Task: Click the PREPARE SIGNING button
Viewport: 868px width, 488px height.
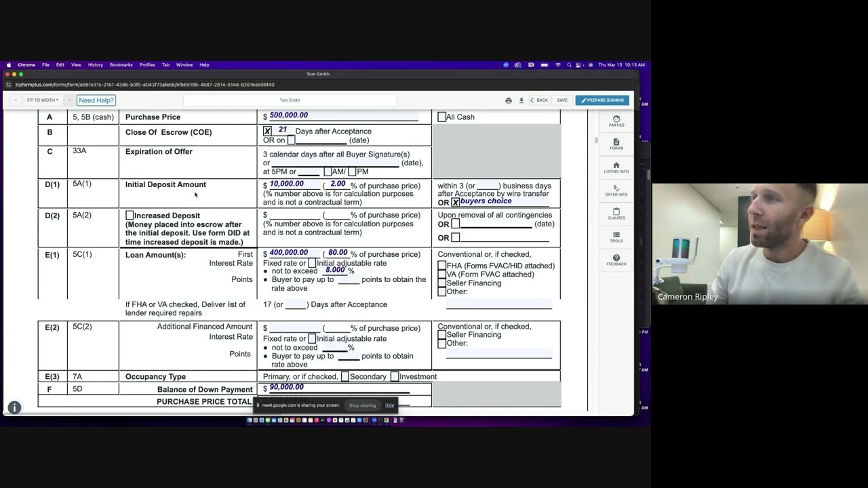Action: pyautogui.click(x=602, y=100)
